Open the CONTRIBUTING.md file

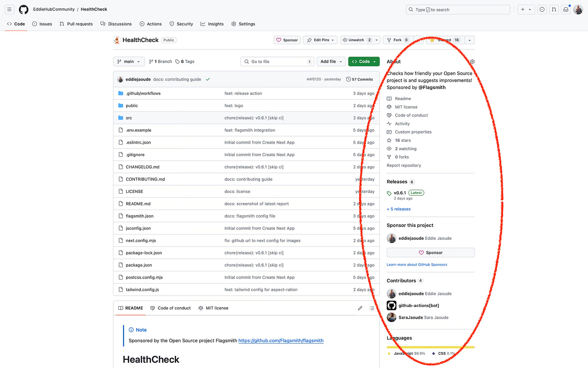pos(145,179)
